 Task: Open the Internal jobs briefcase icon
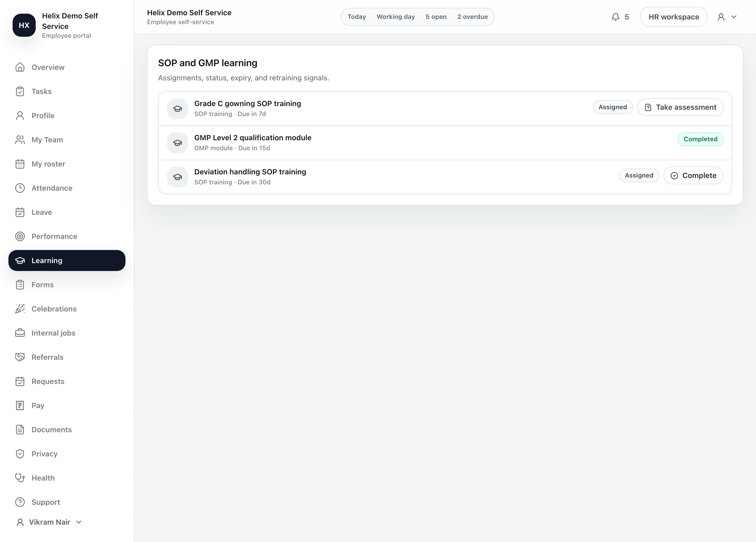[x=20, y=333]
